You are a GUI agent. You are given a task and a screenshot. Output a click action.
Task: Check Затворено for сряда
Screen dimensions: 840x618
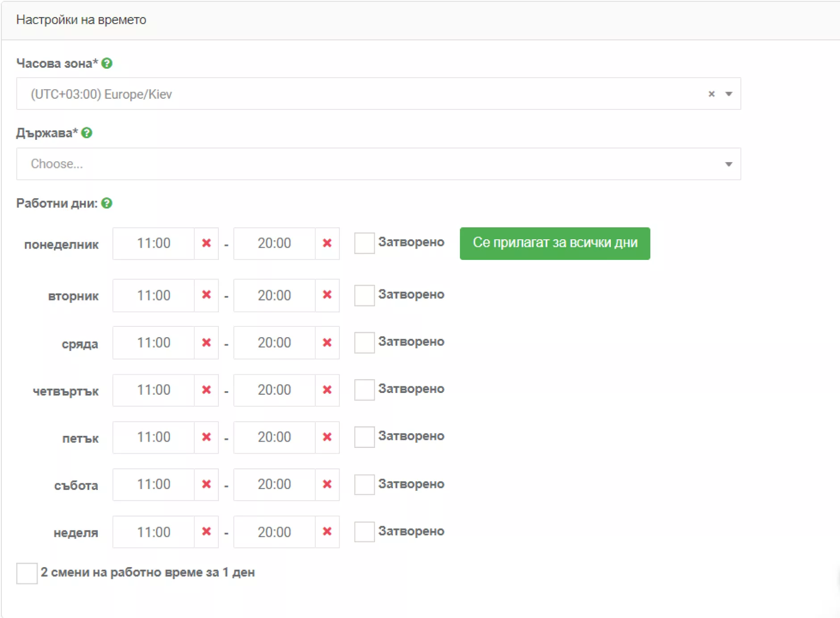[364, 342]
